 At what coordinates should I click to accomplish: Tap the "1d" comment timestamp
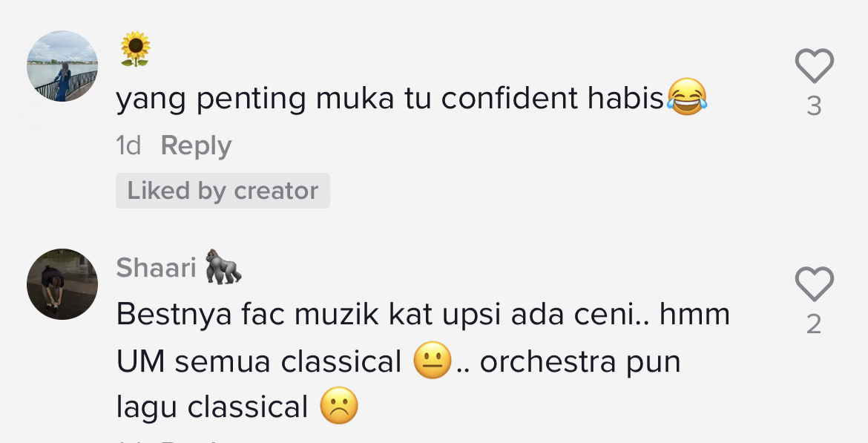128,145
